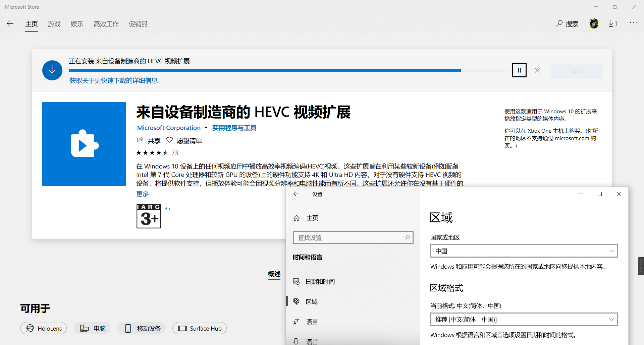Click the HoloLens device chip
The height and width of the screenshot is (345, 644).
pyautogui.click(x=44, y=328)
